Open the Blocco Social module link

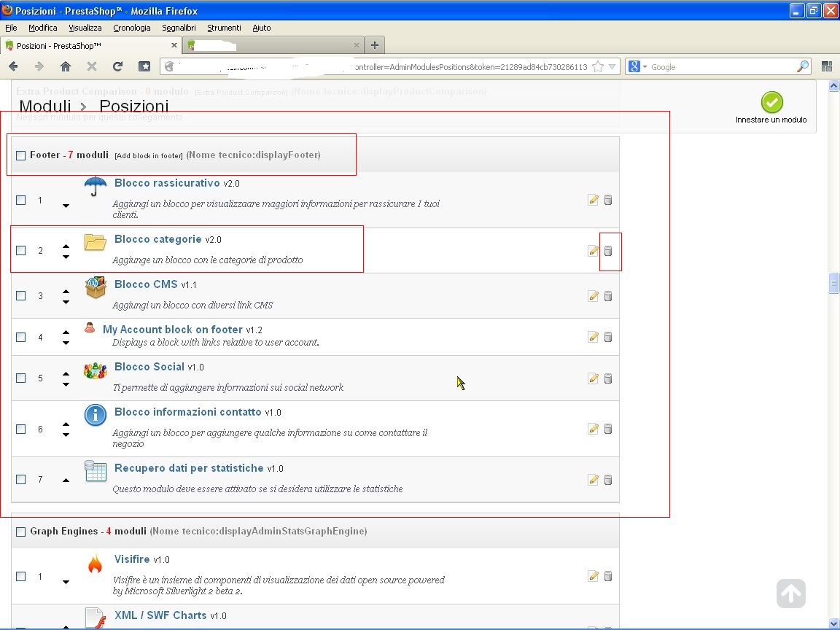tap(149, 367)
